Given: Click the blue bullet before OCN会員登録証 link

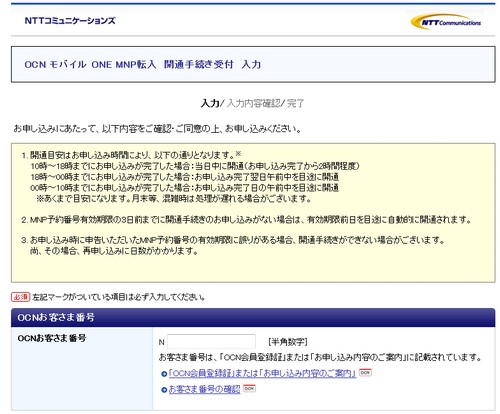Looking at the screenshot, I should click(164, 374).
